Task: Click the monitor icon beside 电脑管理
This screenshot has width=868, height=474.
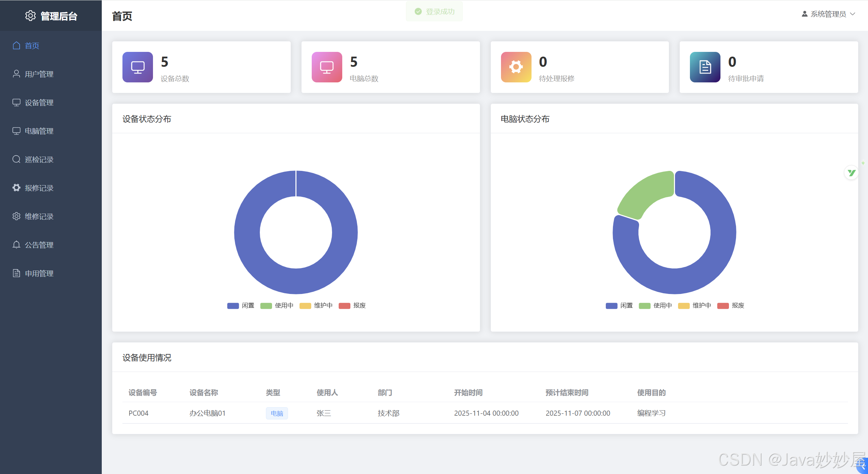Action: (16, 131)
